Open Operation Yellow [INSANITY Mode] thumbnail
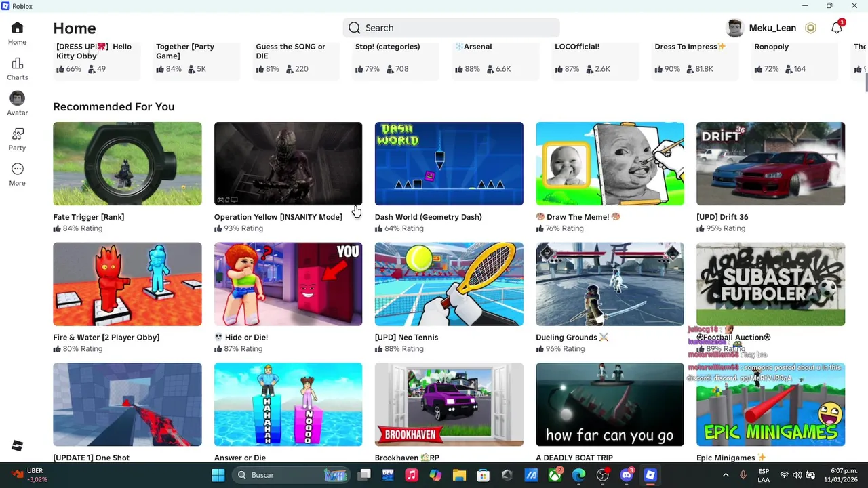Image resolution: width=868 pixels, height=488 pixels. point(288,163)
